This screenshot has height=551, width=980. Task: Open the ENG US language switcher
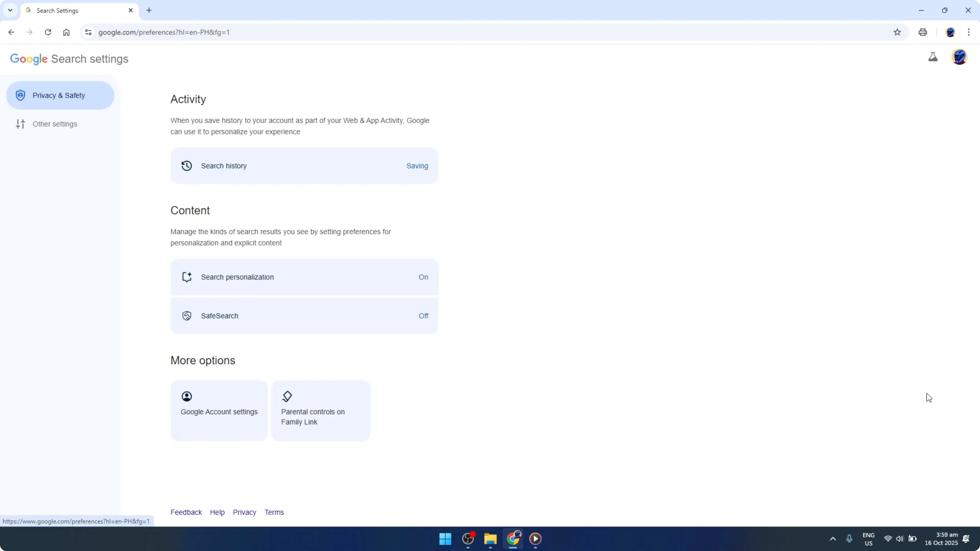[x=868, y=539]
